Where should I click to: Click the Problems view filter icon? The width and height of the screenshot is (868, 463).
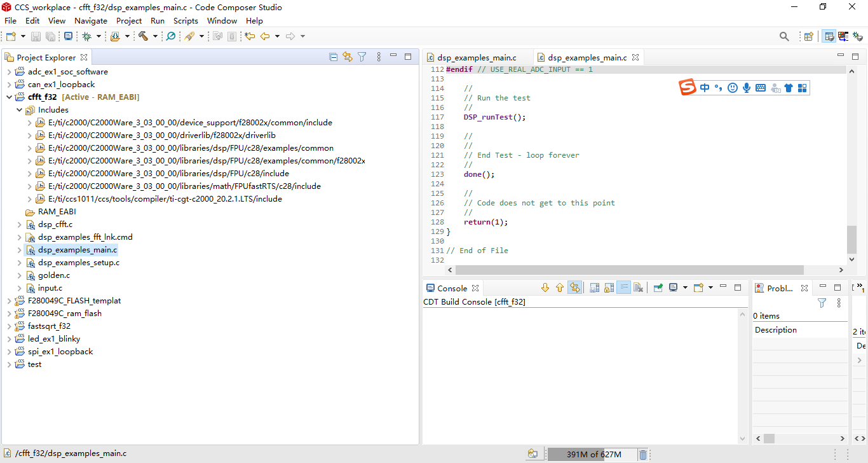(822, 303)
